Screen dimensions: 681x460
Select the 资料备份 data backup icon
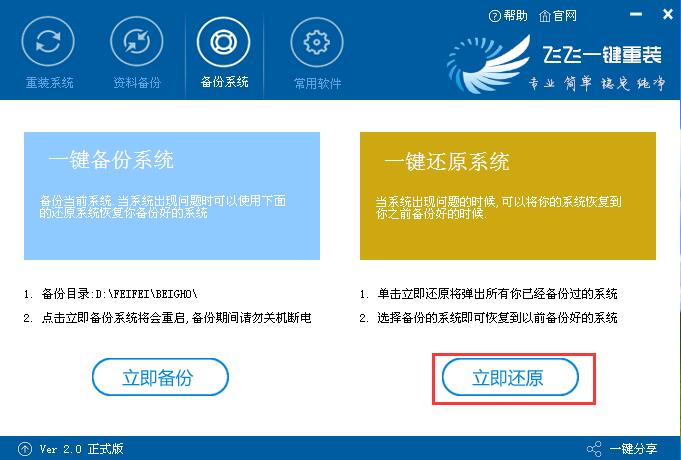click(x=137, y=42)
